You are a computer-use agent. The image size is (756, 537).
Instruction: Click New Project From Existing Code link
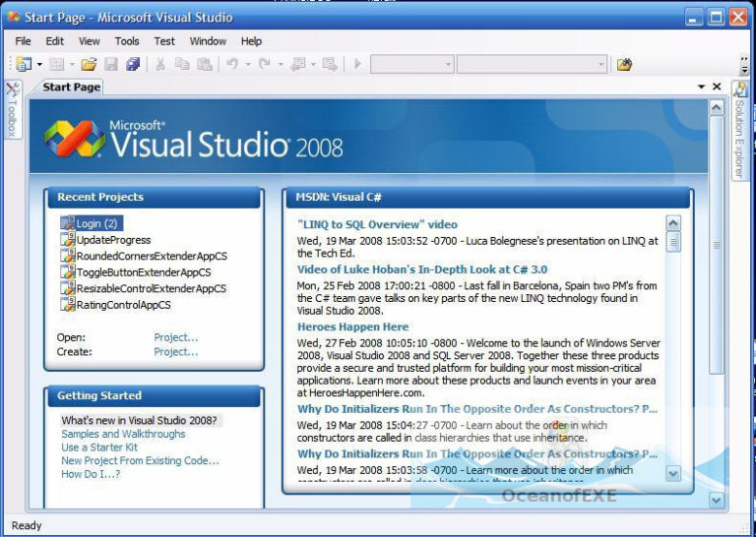pos(140,461)
